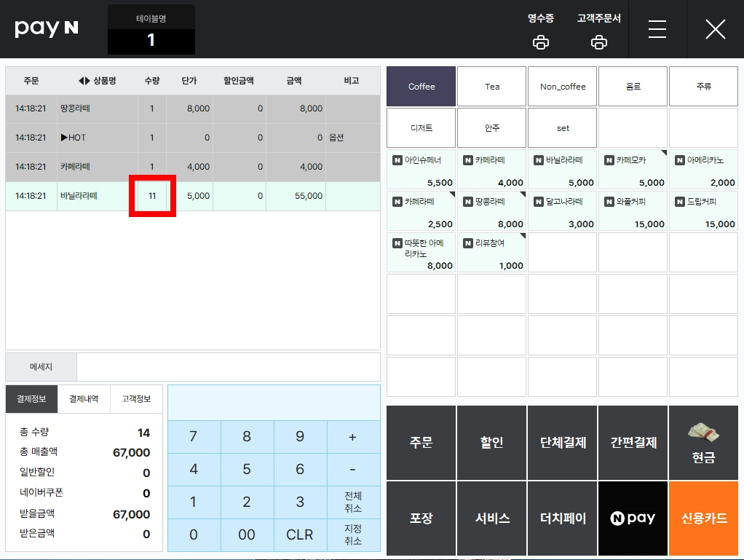Open the hamburger menu icon
744x560 pixels.
[657, 29]
